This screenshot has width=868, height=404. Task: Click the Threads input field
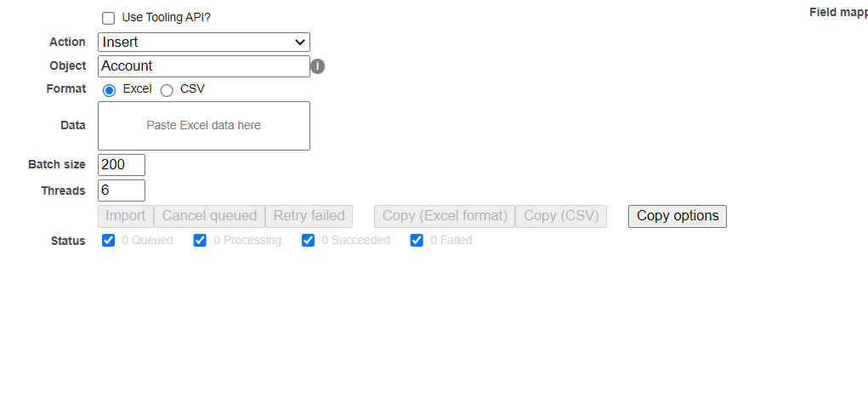(x=122, y=191)
